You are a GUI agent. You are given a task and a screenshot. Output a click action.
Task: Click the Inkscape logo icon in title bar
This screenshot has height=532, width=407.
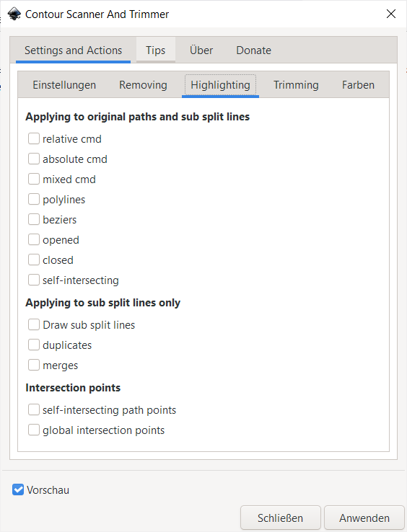pos(14,14)
